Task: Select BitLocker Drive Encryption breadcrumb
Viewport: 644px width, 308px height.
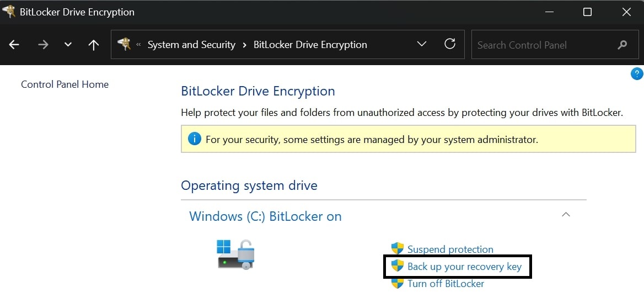Action: pos(310,45)
